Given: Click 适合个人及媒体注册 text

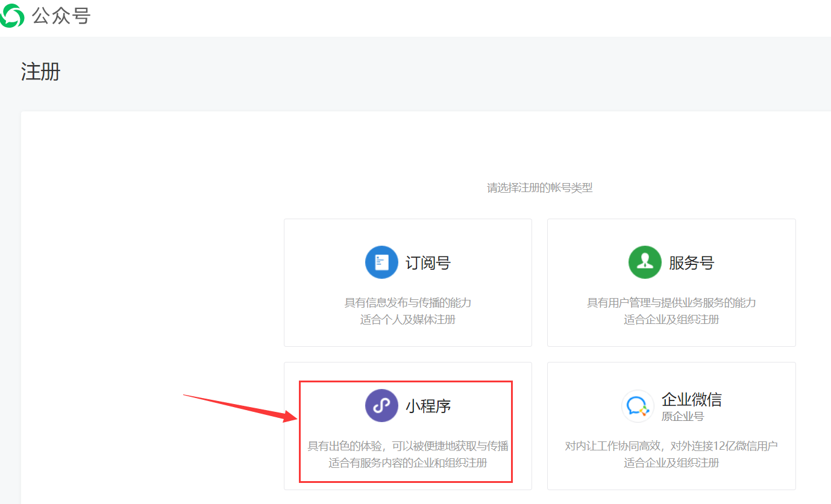Looking at the screenshot, I should (408, 320).
